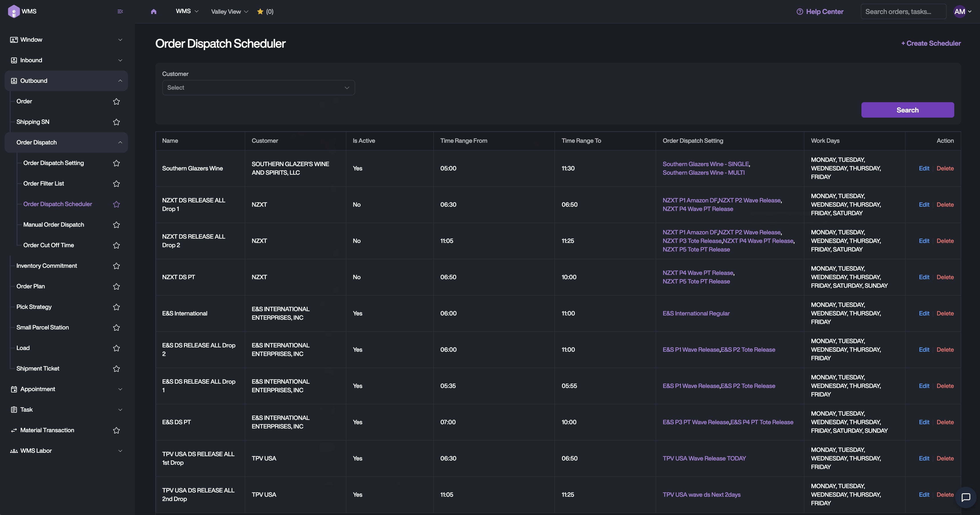The image size is (980, 515).
Task: Click the Help Center question icon
Action: (800, 11)
